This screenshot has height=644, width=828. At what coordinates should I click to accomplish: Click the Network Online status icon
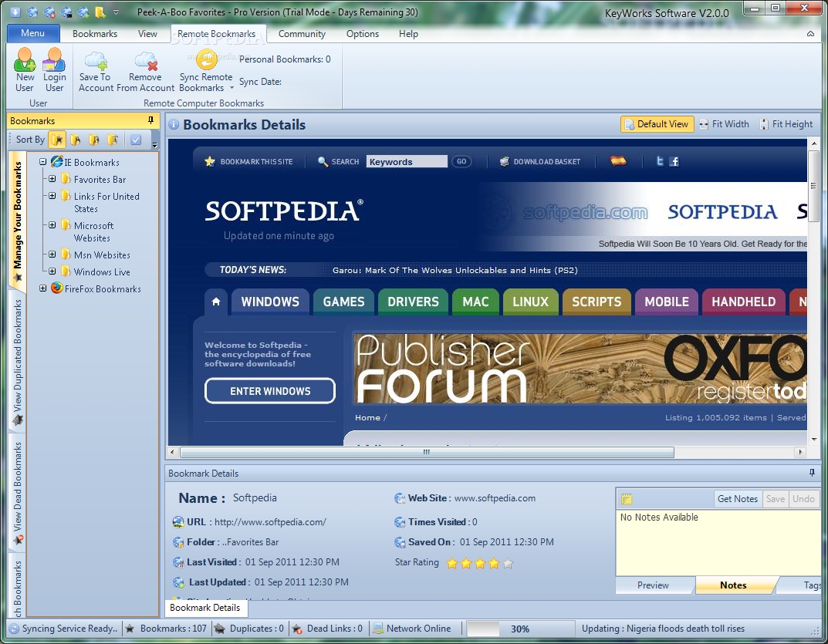pyautogui.click(x=378, y=629)
